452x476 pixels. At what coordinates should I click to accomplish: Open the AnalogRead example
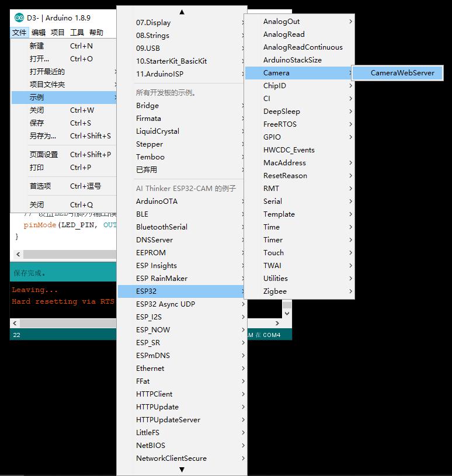[299, 34]
